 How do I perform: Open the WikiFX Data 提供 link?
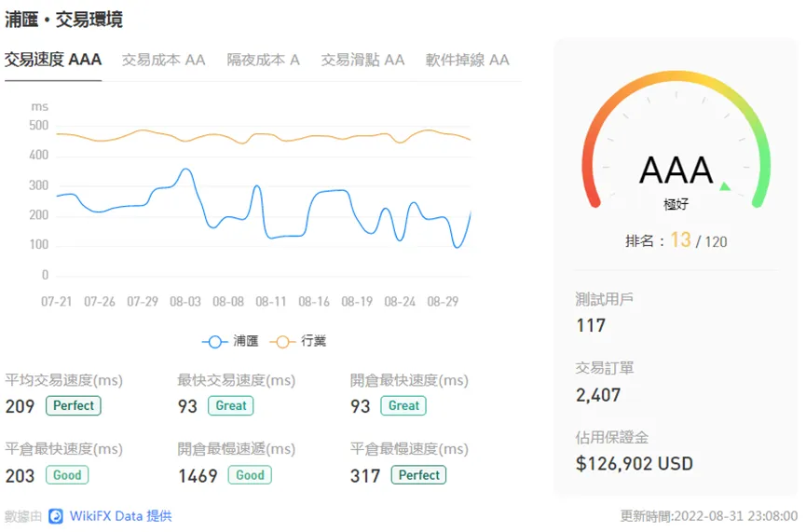tap(120, 516)
